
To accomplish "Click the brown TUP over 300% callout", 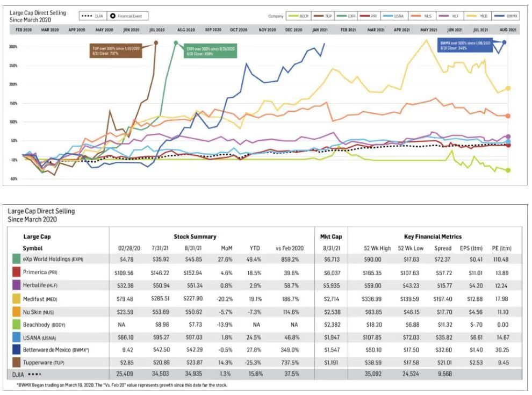I will click(116, 51).
